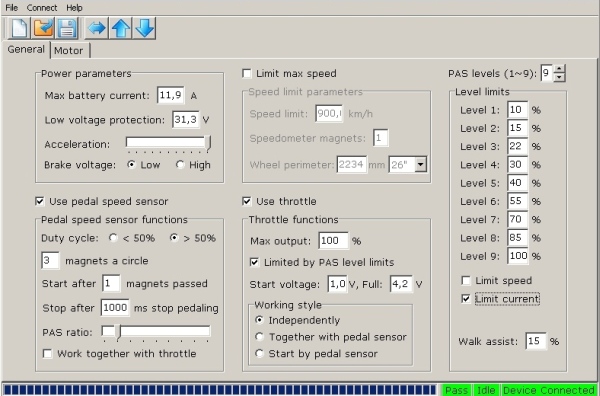
Task: Enable the Limit max speed checkbox
Action: click(x=247, y=73)
